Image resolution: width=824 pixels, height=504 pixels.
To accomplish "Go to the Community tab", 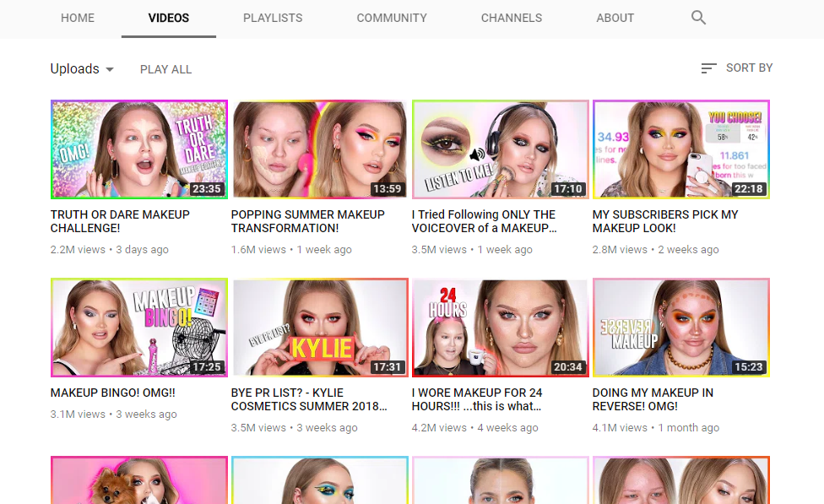I will tap(392, 18).
